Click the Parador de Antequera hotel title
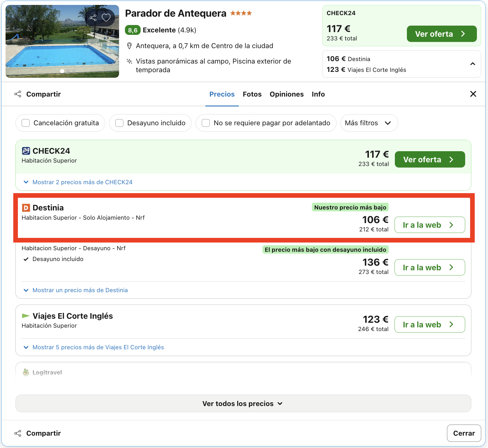The image size is (488, 448). pyautogui.click(x=176, y=13)
